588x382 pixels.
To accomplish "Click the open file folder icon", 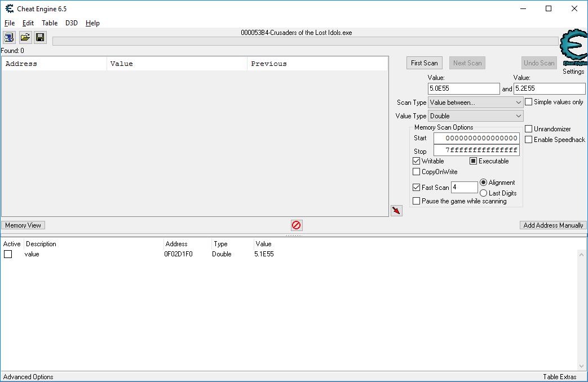I will click(25, 38).
